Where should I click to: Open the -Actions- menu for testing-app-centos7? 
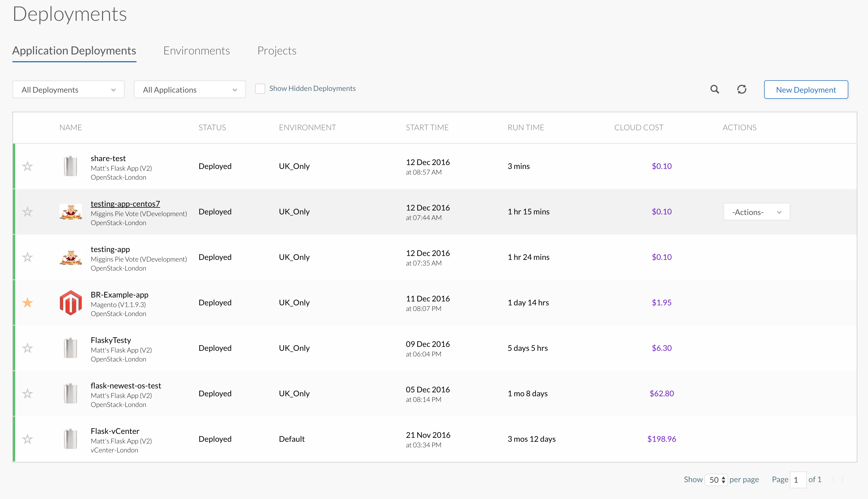(756, 212)
